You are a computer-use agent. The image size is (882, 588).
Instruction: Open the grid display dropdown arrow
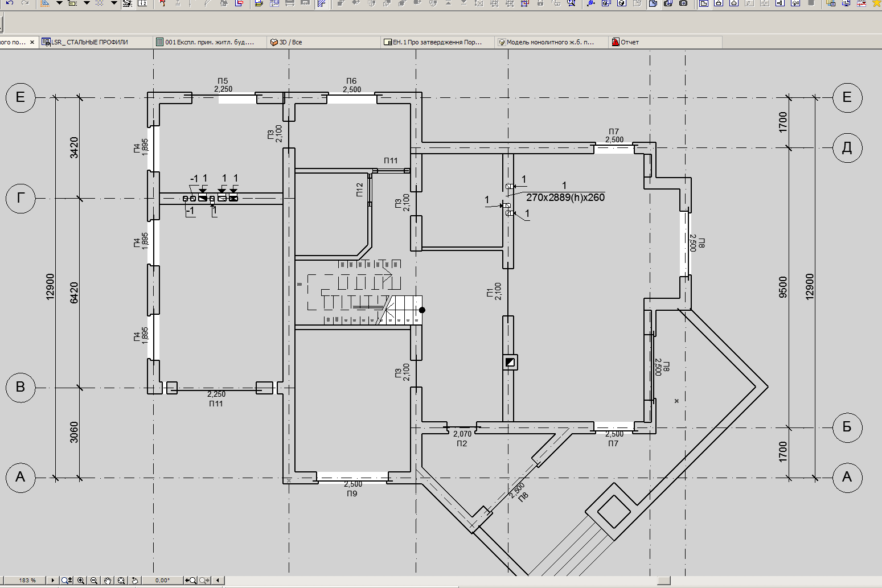114,3
